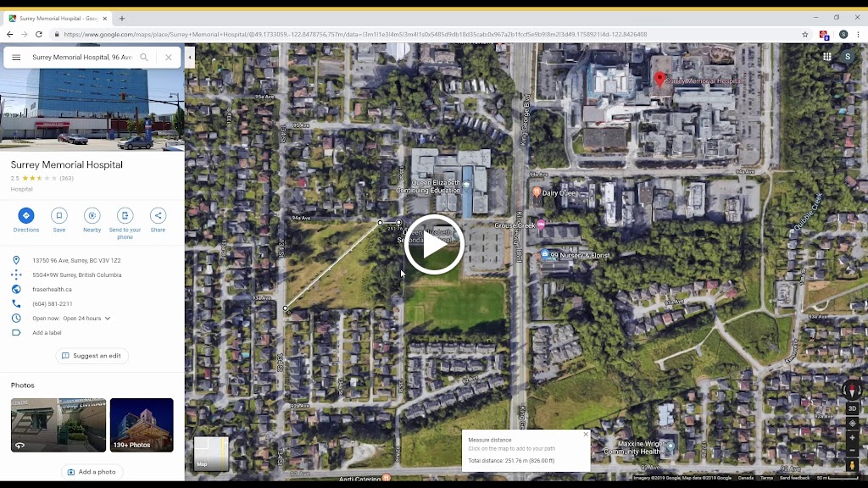Click the 99 Nursery & Florist marker
The width and height of the screenshot is (868, 488).
(545, 254)
